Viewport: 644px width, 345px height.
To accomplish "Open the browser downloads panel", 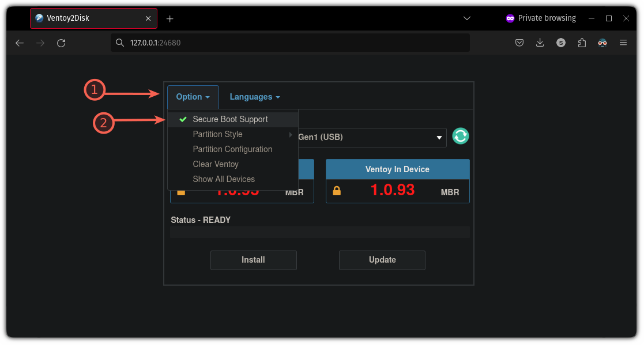I will click(x=540, y=43).
